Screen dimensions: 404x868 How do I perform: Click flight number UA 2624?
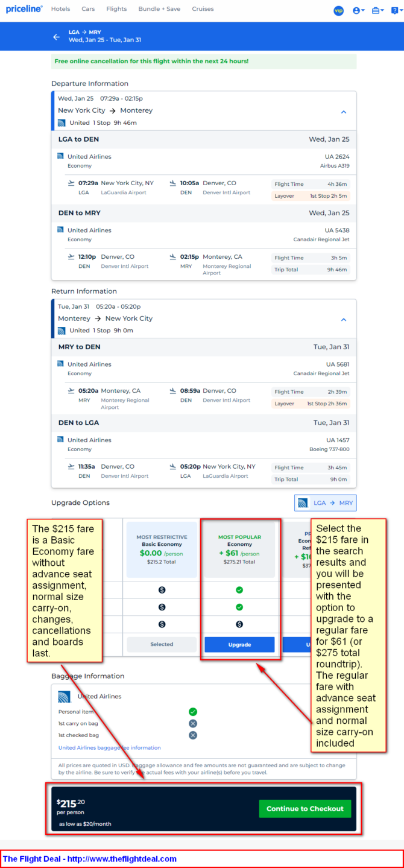[x=337, y=156]
